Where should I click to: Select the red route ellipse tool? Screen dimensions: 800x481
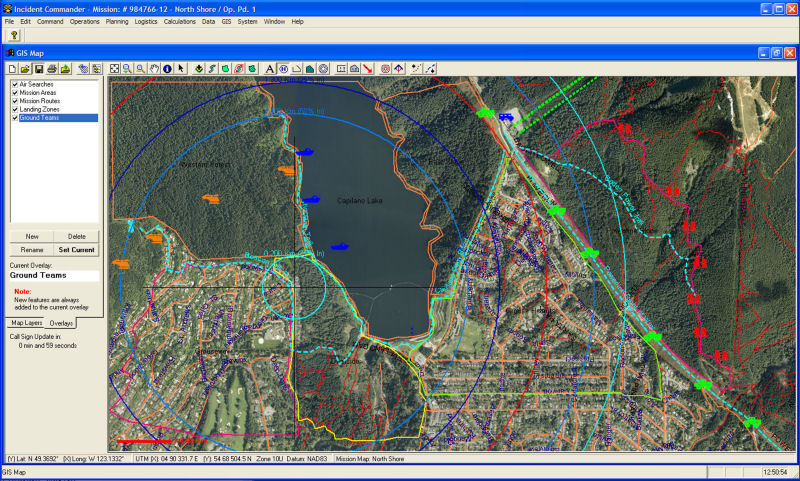(x=239, y=68)
